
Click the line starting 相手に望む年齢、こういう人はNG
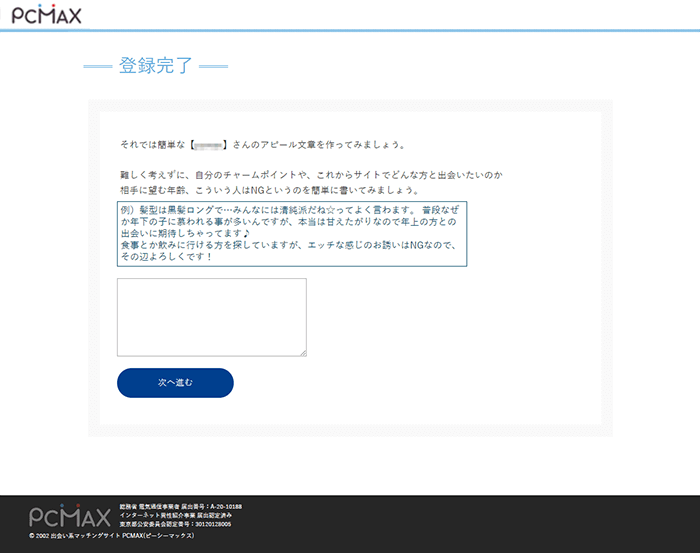pyautogui.click(x=270, y=190)
